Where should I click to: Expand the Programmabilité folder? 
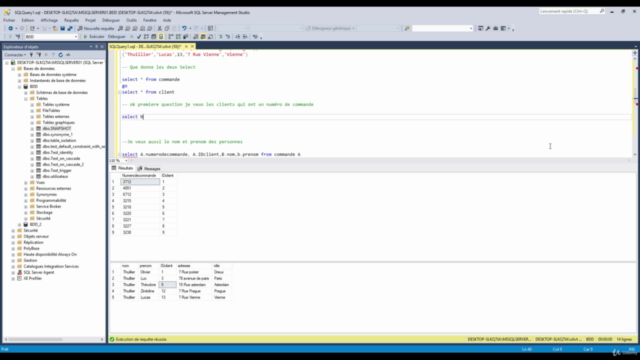pyautogui.click(x=26, y=200)
